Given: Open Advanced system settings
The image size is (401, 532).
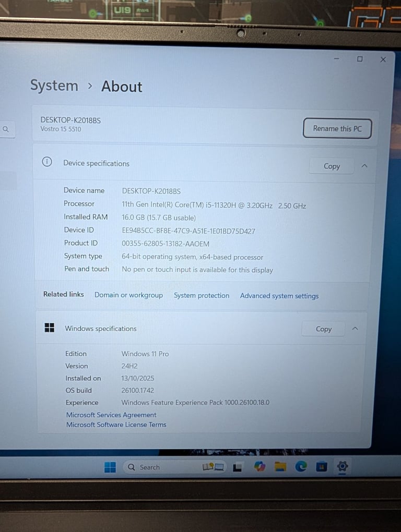Looking at the screenshot, I should pos(279,296).
